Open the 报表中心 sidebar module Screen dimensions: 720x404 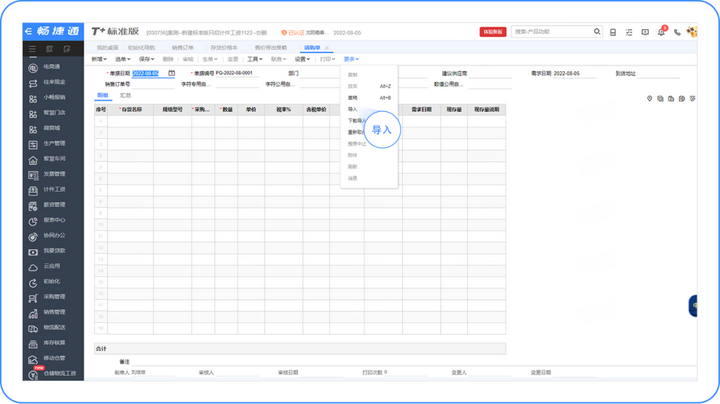click(46, 221)
